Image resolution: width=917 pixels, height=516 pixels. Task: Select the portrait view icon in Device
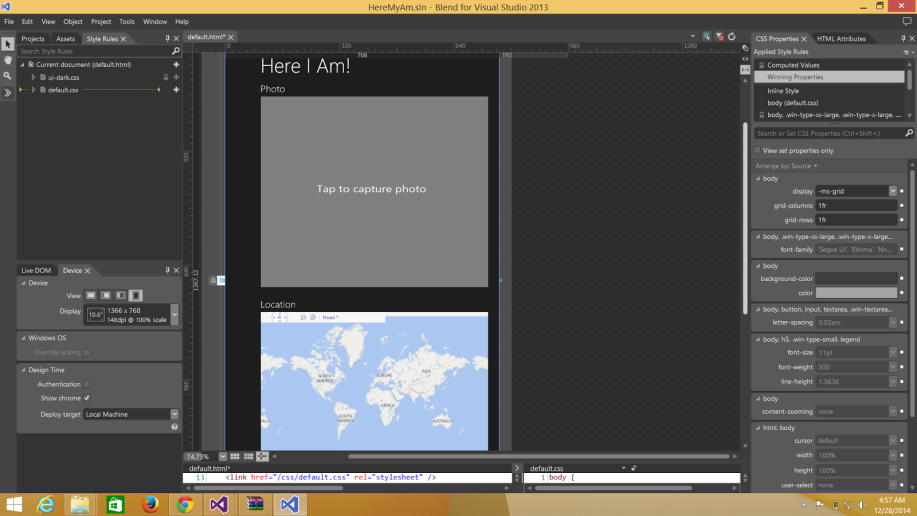coord(136,296)
